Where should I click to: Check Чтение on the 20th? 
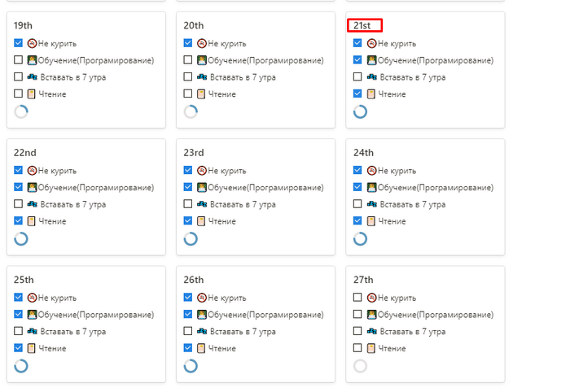[x=188, y=94]
